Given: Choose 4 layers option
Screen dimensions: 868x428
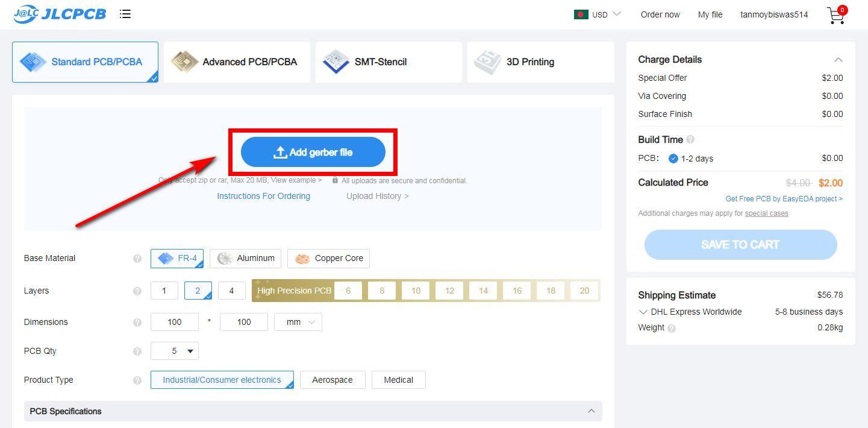Looking at the screenshot, I should pos(231,291).
